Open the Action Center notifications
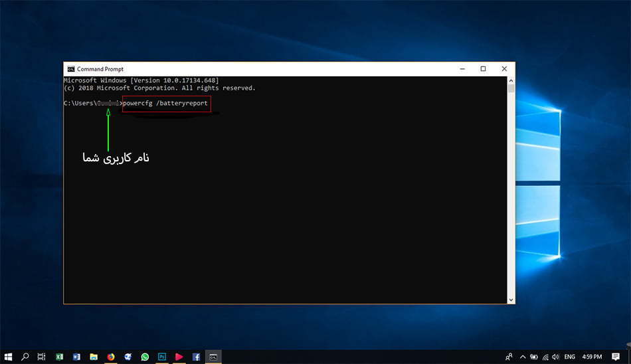 [x=616, y=357]
